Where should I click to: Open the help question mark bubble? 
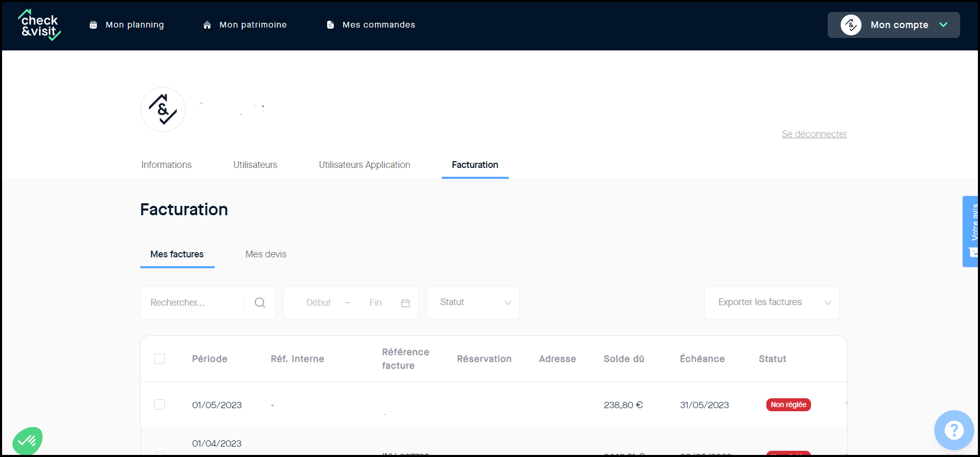(x=953, y=430)
